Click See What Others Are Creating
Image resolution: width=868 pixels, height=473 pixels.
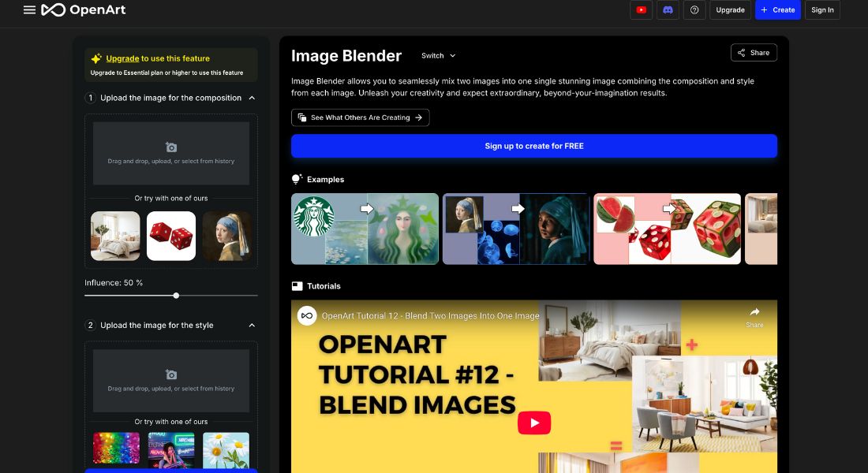(361, 117)
